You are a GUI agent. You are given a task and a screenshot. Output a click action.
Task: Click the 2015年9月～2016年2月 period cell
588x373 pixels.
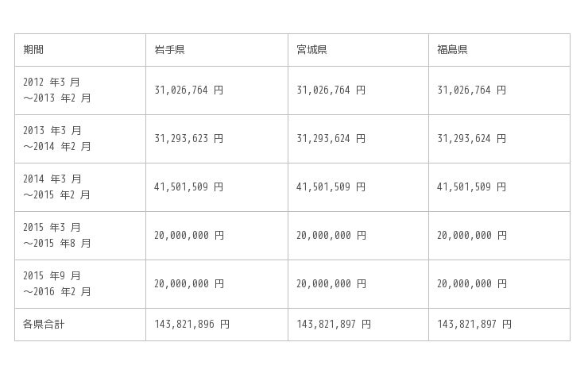click(x=57, y=284)
